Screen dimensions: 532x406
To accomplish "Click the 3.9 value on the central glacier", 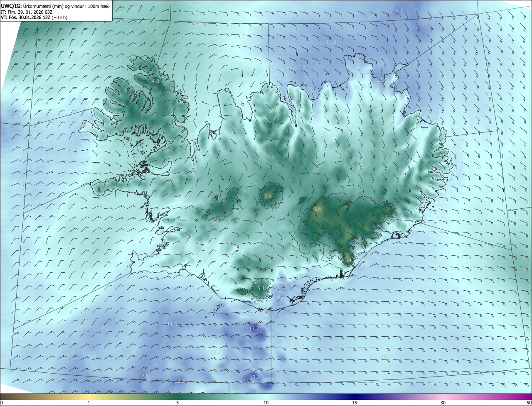I will 268,197.
